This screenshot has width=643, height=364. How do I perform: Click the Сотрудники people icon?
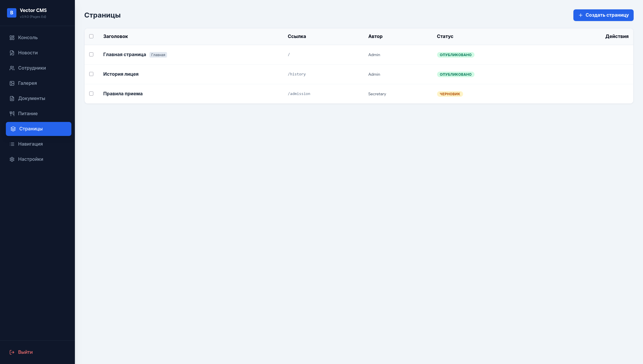pos(12,68)
